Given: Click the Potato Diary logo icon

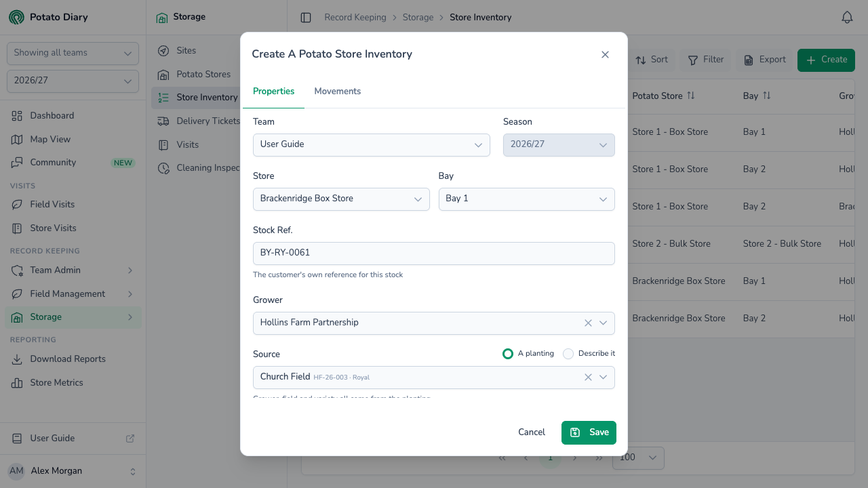Looking at the screenshot, I should pos(16,18).
